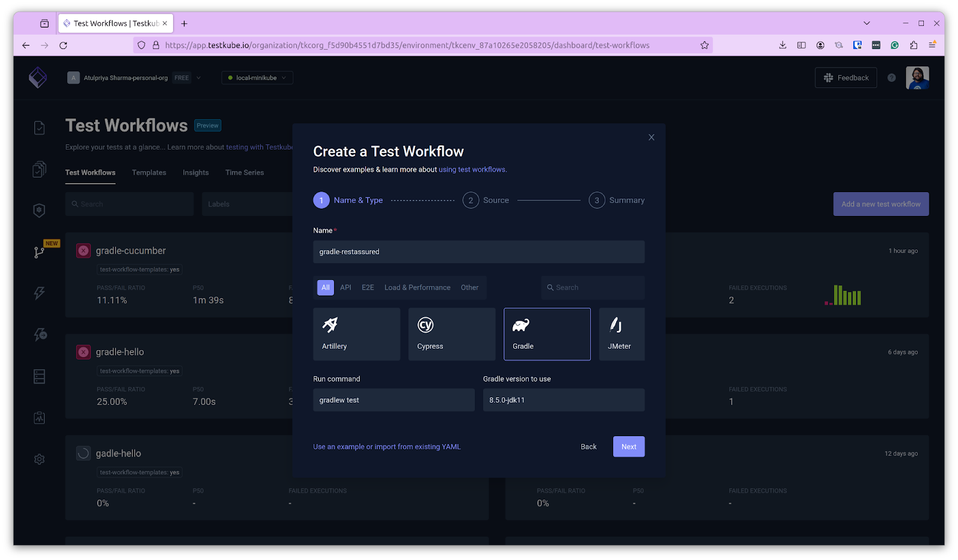The image size is (958, 560).
Task: Click the Back button
Action: pyautogui.click(x=589, y=446)
